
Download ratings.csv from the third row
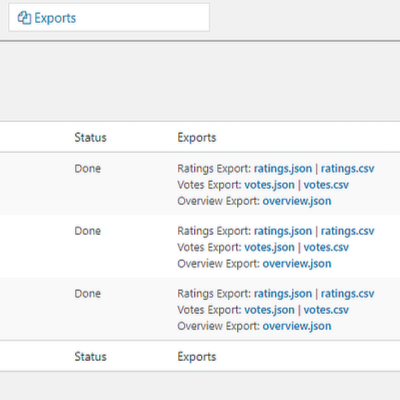(347, 294)
